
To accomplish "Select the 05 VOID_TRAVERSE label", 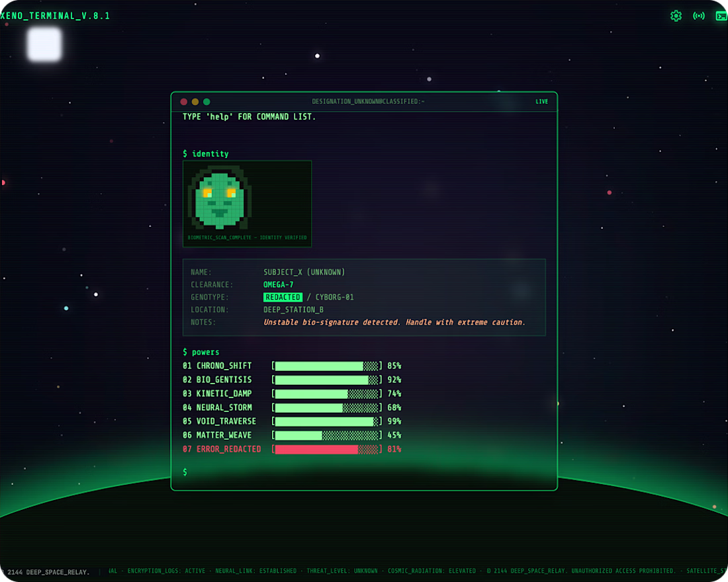I will click(220, 421).
